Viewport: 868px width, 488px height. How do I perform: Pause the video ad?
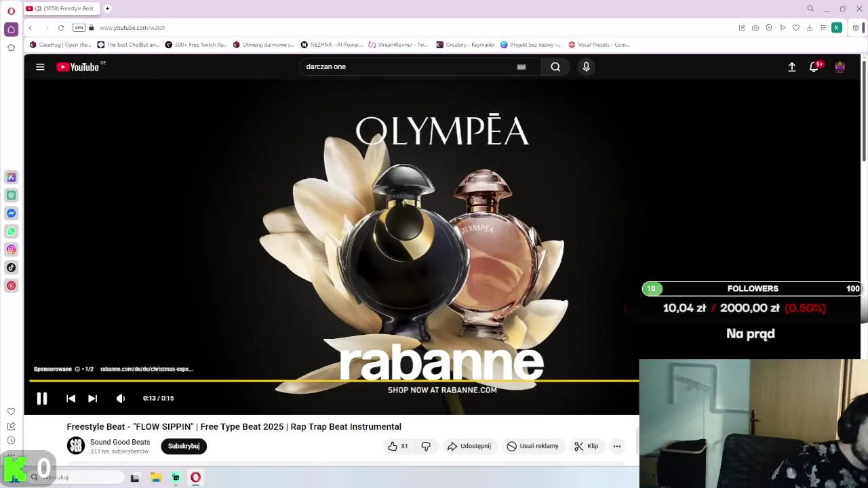(x=41, y=399)
